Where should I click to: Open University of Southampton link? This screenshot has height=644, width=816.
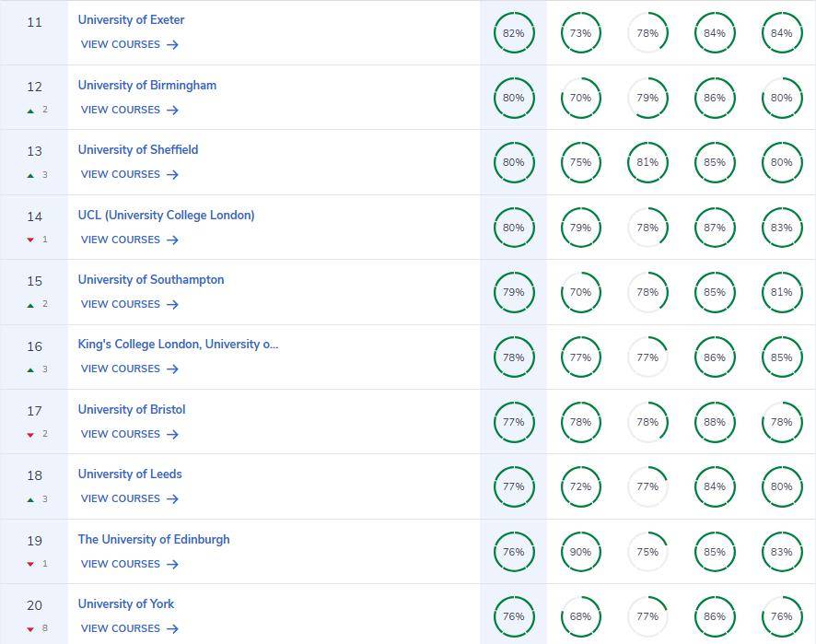151,279
